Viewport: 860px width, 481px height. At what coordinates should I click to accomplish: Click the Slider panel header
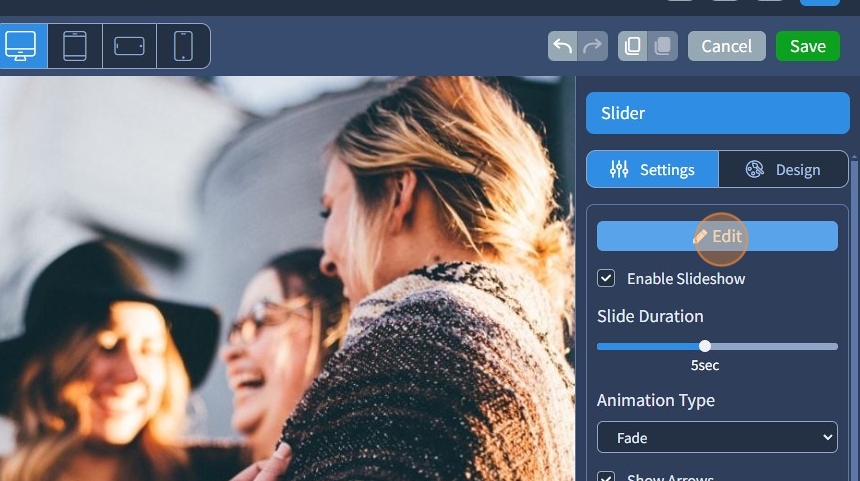[x=717, y=113]
